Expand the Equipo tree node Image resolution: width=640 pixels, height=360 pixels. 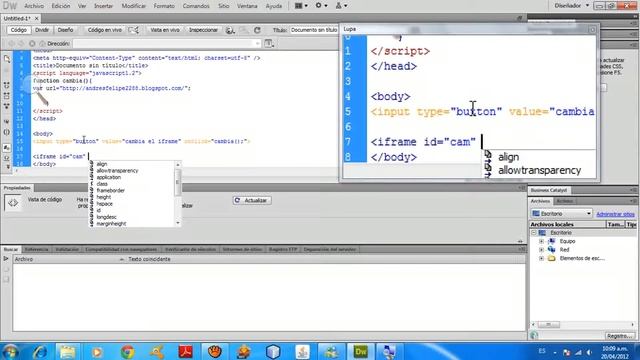[x=542, y=241]
